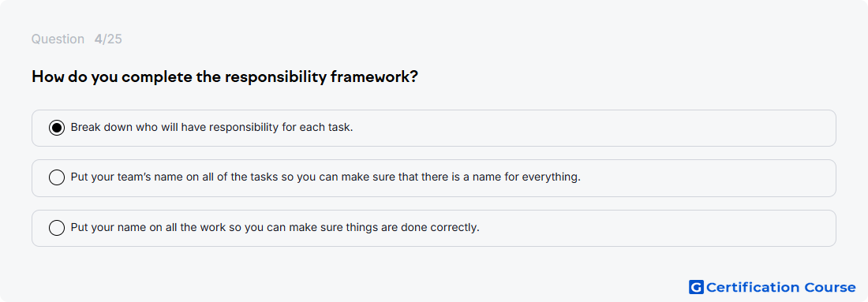Click the answer text "Break down who will have responsibility for each task."

[x=212, y=127]
